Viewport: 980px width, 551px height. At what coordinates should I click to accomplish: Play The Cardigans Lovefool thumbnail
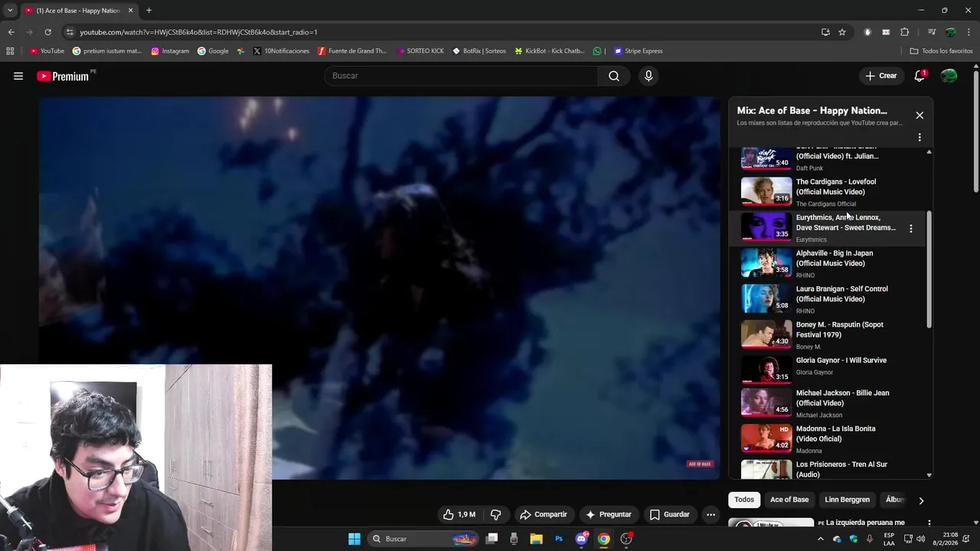coord(766,191)
